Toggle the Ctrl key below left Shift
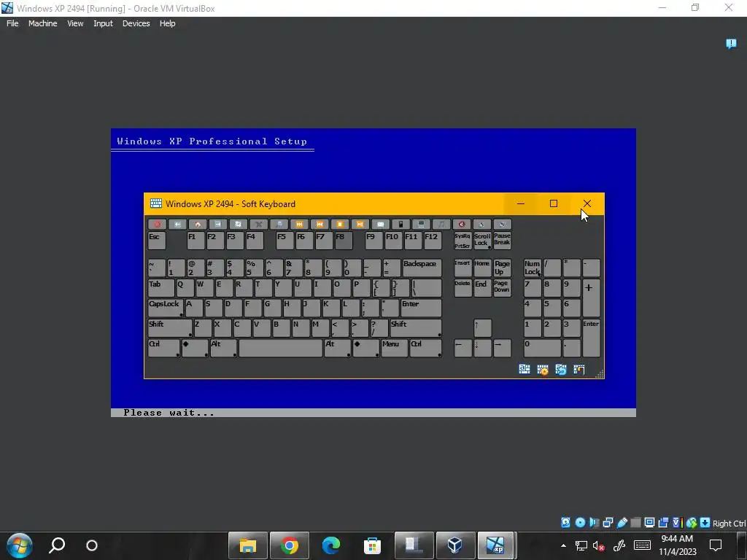Screen dimensions: 747x560 pos(163,348)
